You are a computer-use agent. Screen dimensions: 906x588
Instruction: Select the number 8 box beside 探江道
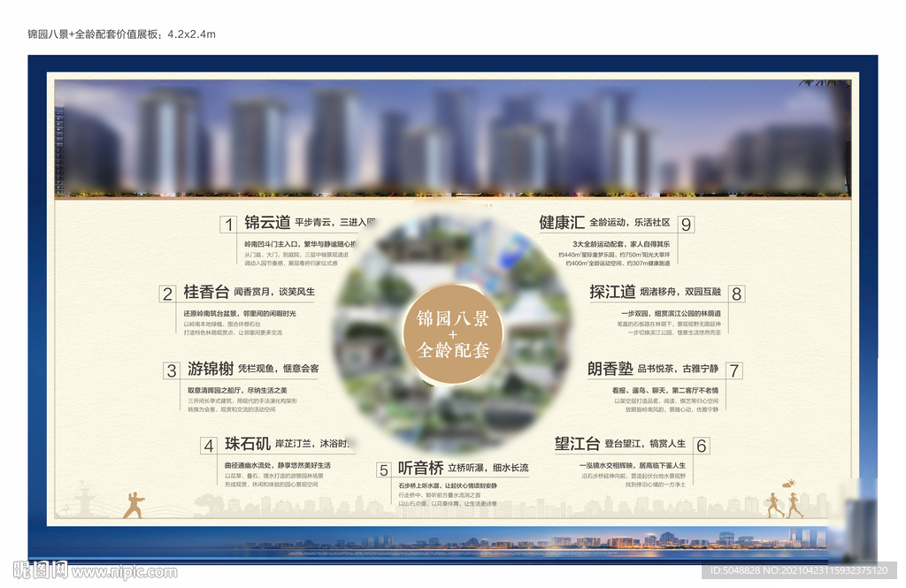(x=736, y=294)
